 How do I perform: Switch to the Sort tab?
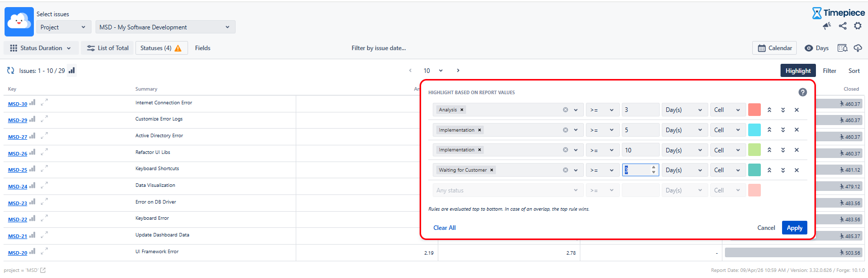(x=854, y=71)
